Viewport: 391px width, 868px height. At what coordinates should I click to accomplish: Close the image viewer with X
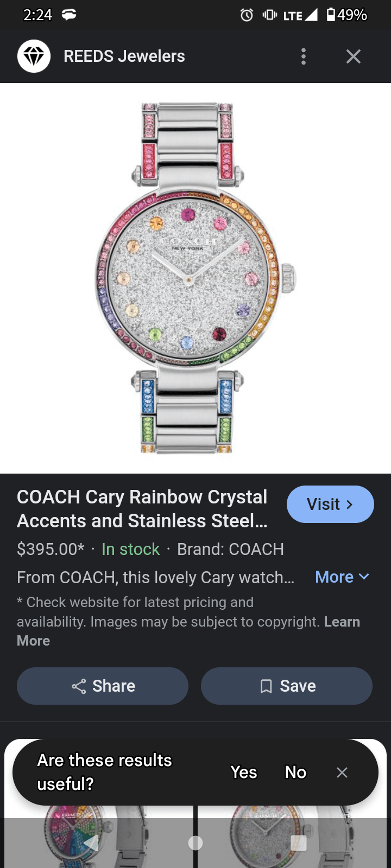pyautogui.click(x=354, y=56)
